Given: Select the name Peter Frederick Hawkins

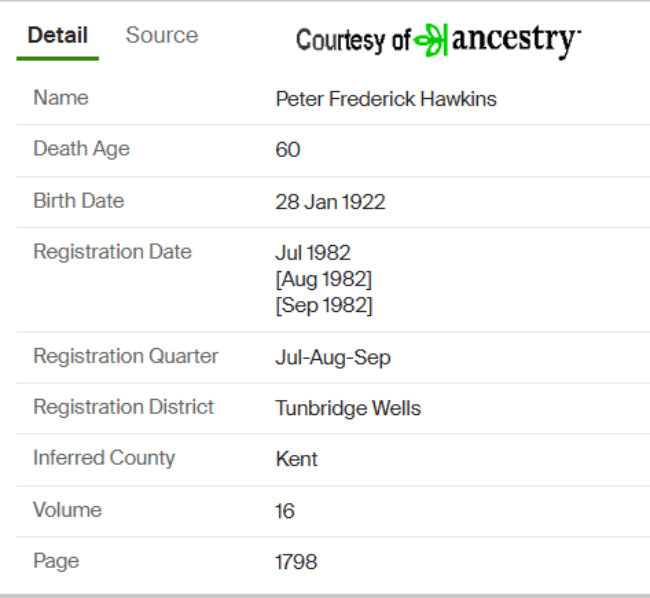Looking at the screenshot, I should tap(386, 99).
